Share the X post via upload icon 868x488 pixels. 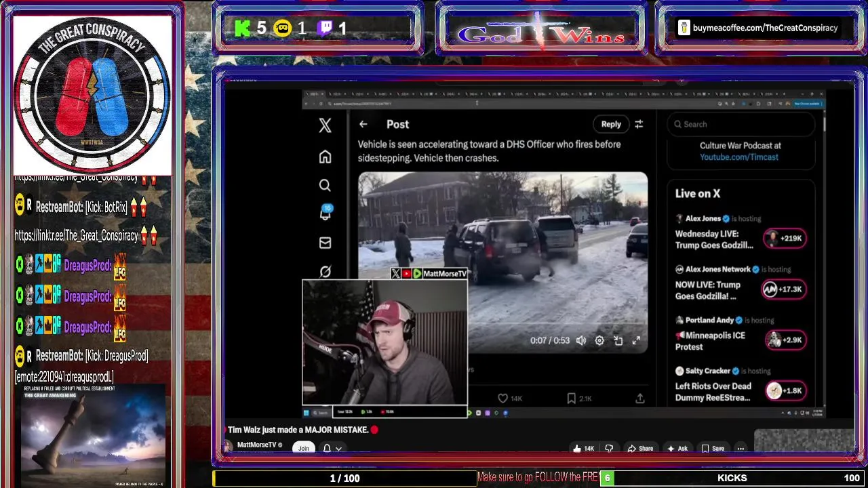(639, 399)
